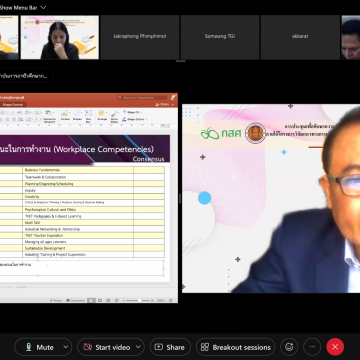Mute the microphone

[x=39, y=347]
